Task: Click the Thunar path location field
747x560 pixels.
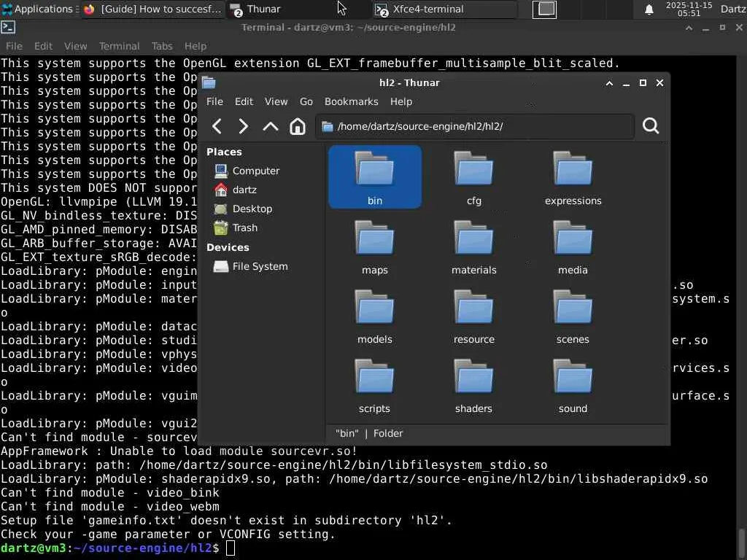Action: [x=475, y=126]
